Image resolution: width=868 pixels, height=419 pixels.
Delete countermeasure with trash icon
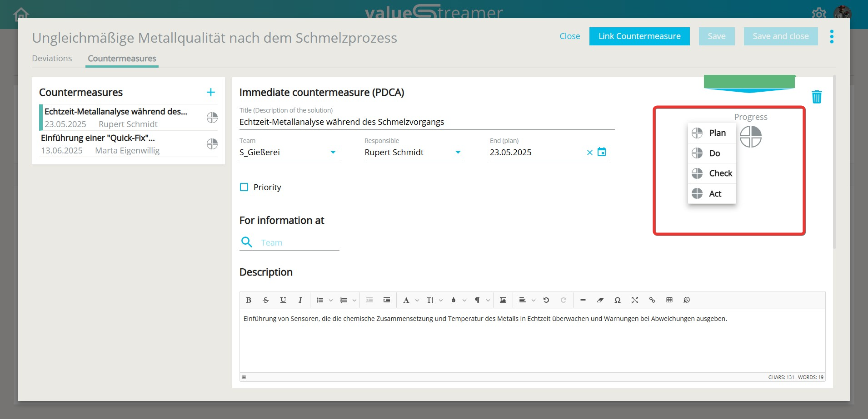817,97
